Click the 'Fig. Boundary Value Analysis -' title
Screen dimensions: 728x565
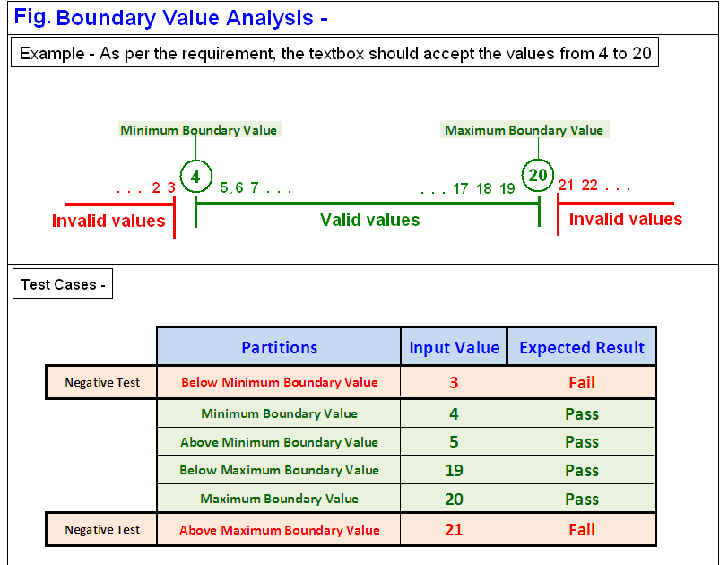(171, 18)
